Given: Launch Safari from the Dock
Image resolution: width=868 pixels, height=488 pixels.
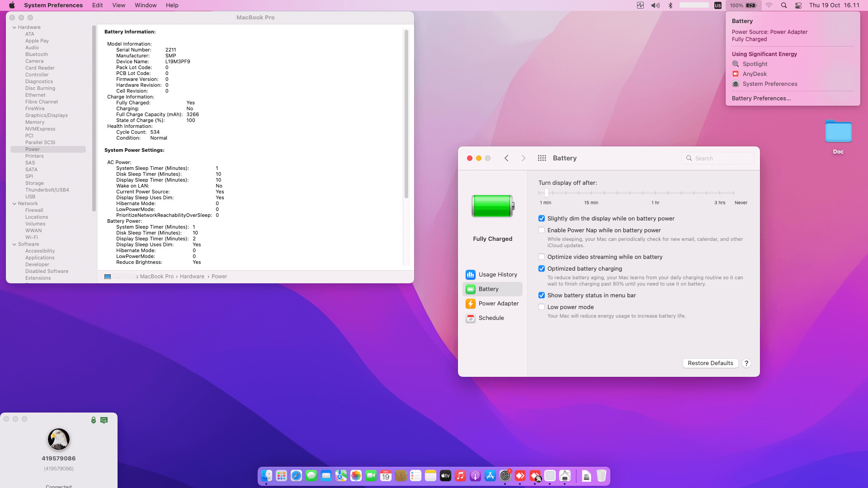Looking at the screenshot, I should click(x=296, y=476).
